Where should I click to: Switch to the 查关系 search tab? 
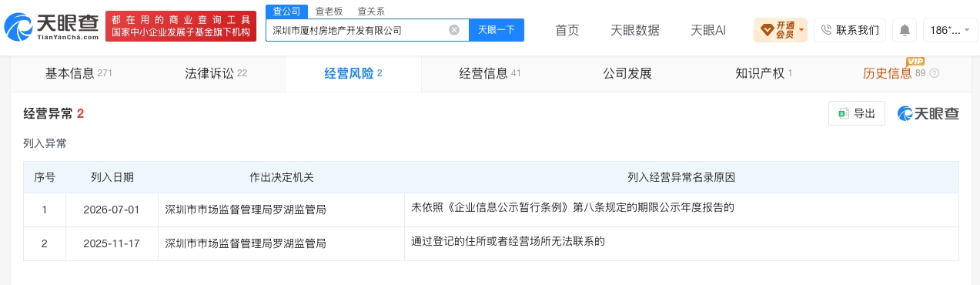coord(371,11)
